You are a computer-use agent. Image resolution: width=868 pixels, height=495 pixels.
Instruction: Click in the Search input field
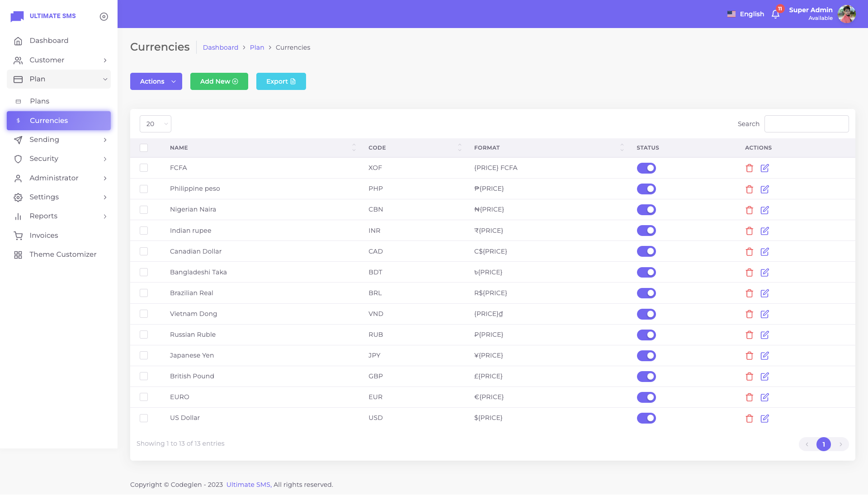pos(806,124)
